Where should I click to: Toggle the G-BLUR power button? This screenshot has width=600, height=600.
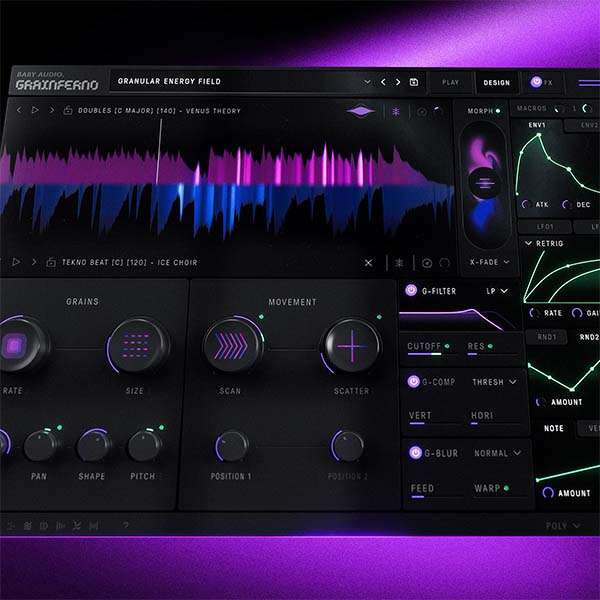tap(416, 453)
